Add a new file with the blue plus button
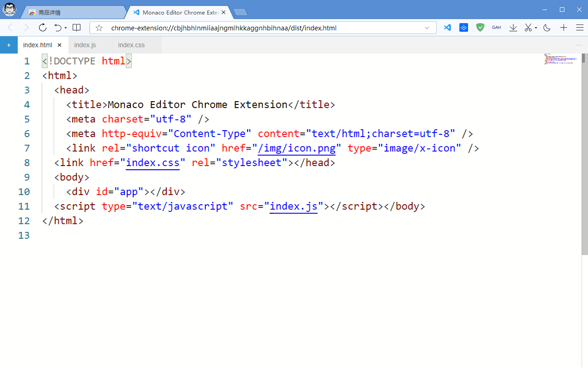Screen dimensions: 588x368 [9, 45]
